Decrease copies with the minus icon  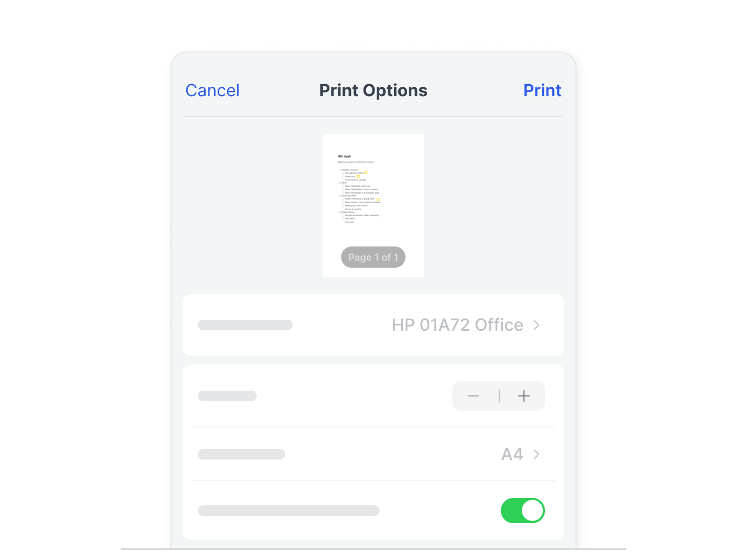pyautogui.click(x=473, y=396)
